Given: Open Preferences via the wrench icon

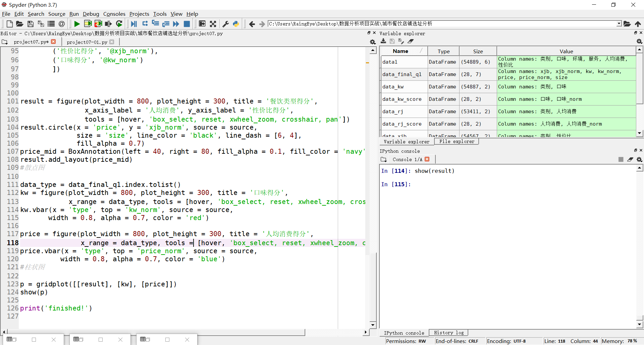Looking at the screenshot, I should click(x=226, y=24).
